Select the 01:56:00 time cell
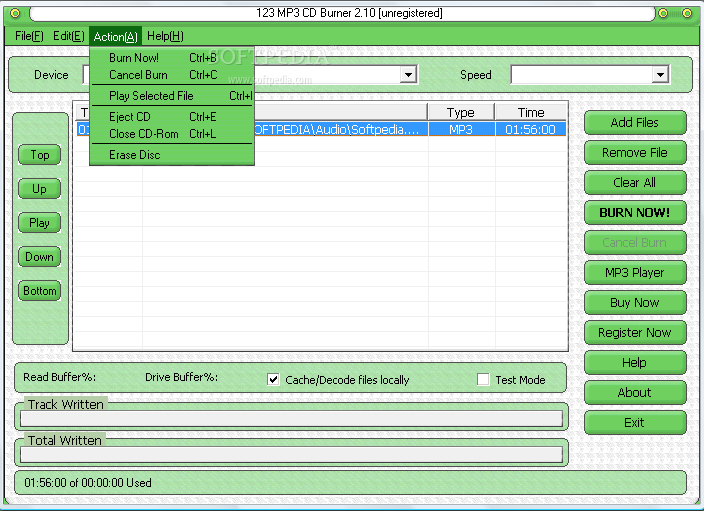The height and width of the screenshot is (511, 704). click(531, 130)
